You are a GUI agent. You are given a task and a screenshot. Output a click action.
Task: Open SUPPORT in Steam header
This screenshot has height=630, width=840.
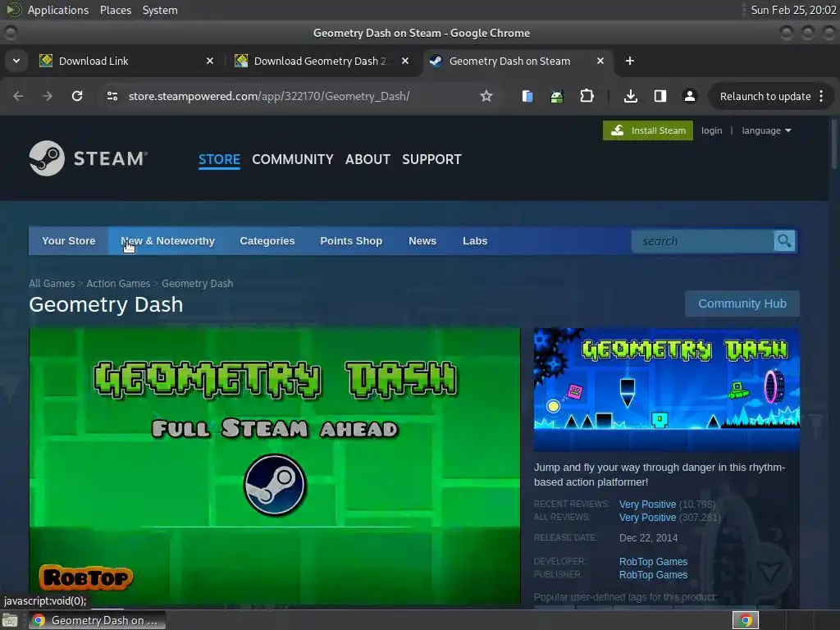431,160
